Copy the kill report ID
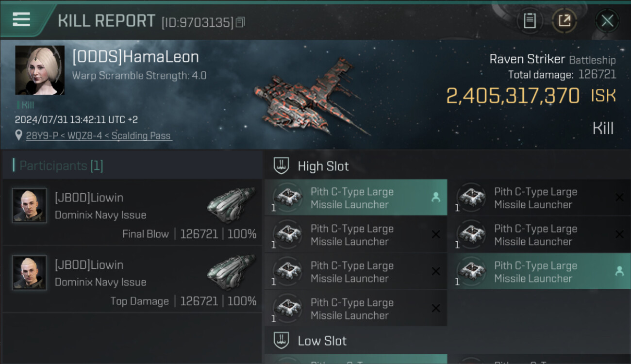Image resolution: width=631 pixels, height=364 pixels. click(241, 22)
